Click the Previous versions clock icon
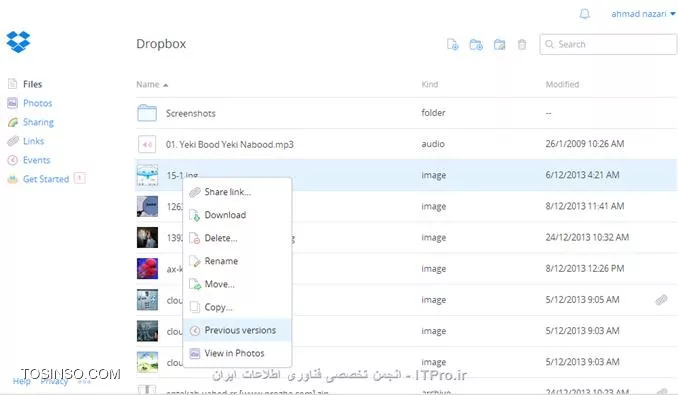Image resolution: width=678 pixels, height=395 pixels. [x=195, y=330]
